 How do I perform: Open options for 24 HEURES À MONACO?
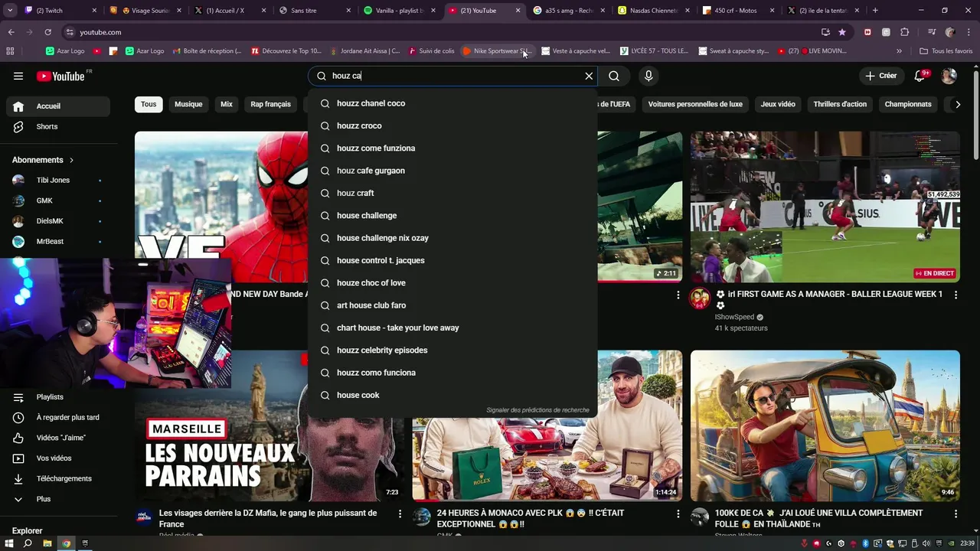(678, 514)
